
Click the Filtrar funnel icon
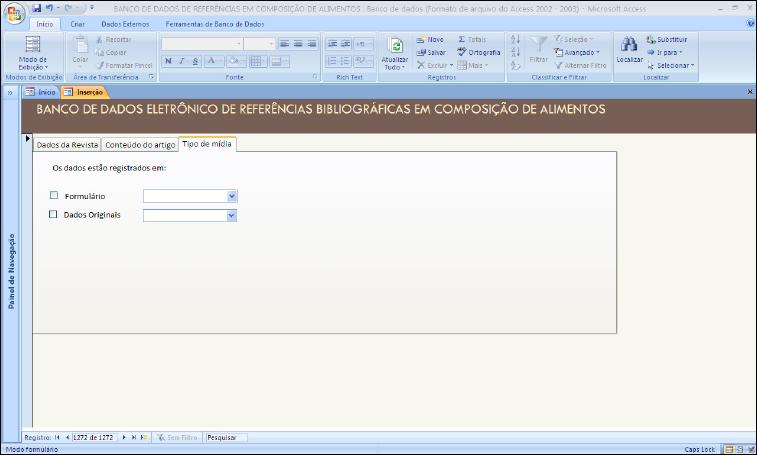click(x=538, y=45)
